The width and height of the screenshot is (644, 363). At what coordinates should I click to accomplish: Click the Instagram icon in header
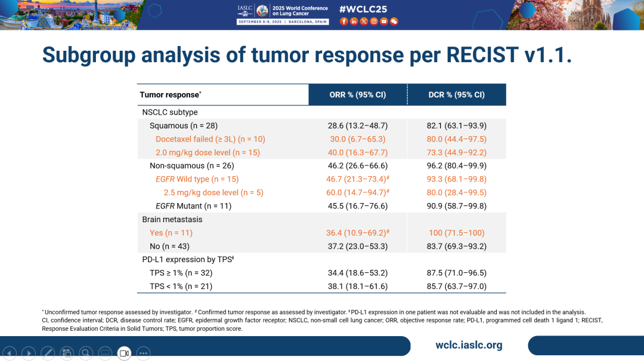[x=374, y=21]
